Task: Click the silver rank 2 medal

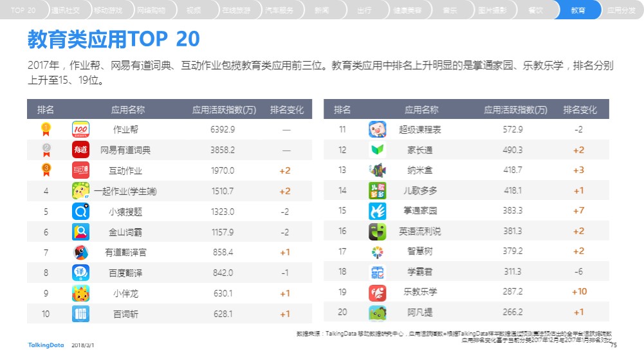Action: [x=46, y=150]
